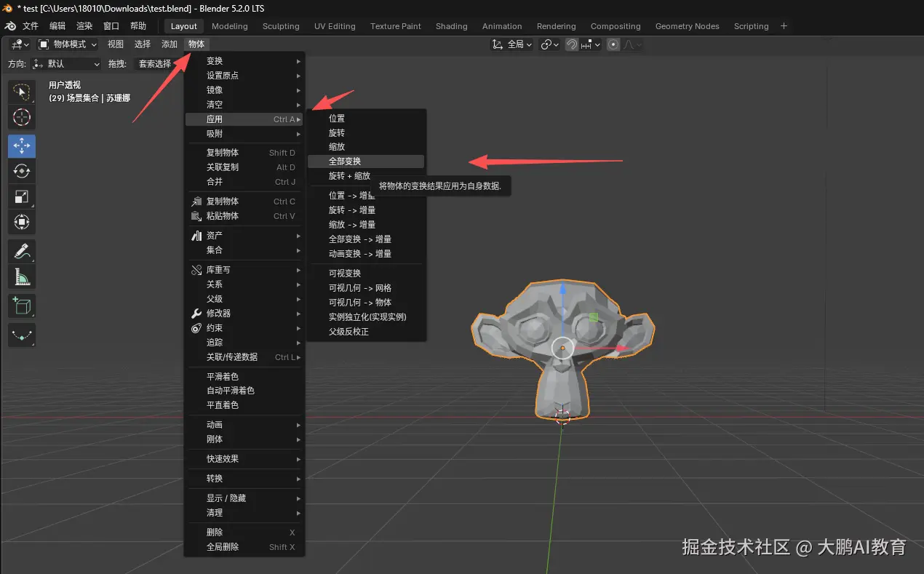Choose 父级反校正 in the submenu
Screen dimensions: 924x574
[366, 332]
